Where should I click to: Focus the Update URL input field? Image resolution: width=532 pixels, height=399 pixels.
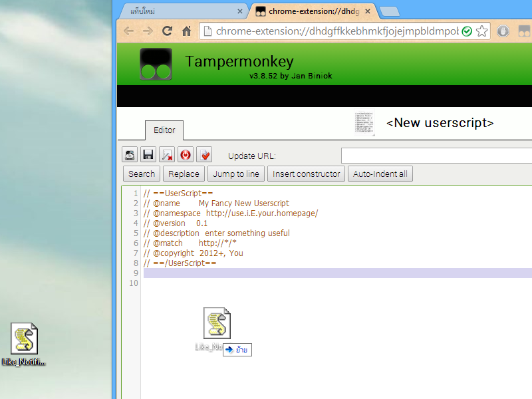pyautogui.click(x=436, y=156)
